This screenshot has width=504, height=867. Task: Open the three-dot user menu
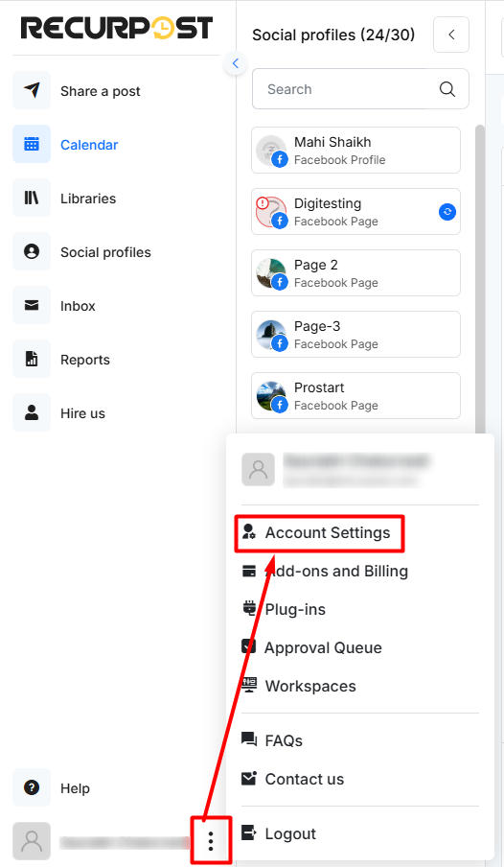pyautogui.click(x=211, y=841)
